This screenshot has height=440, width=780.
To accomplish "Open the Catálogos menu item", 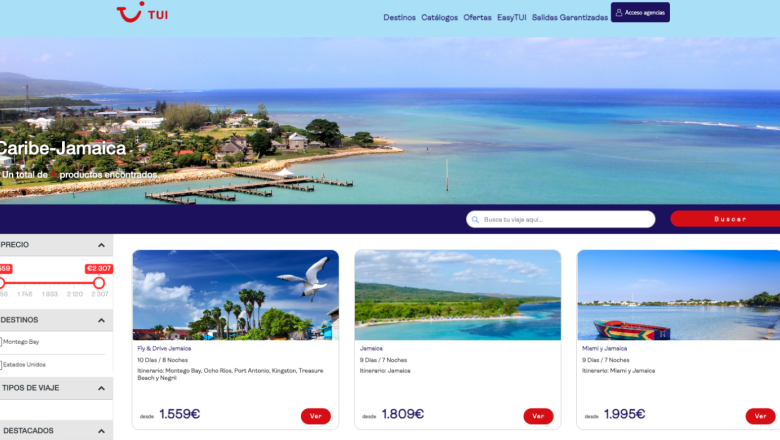I will coord(439,17).
